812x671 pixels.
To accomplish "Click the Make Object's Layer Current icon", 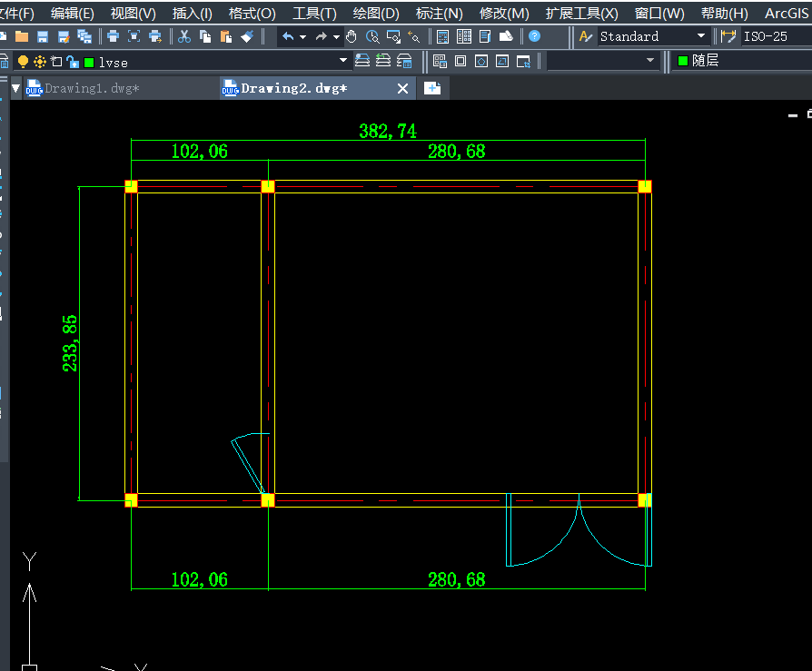I will tap(362, 61).
